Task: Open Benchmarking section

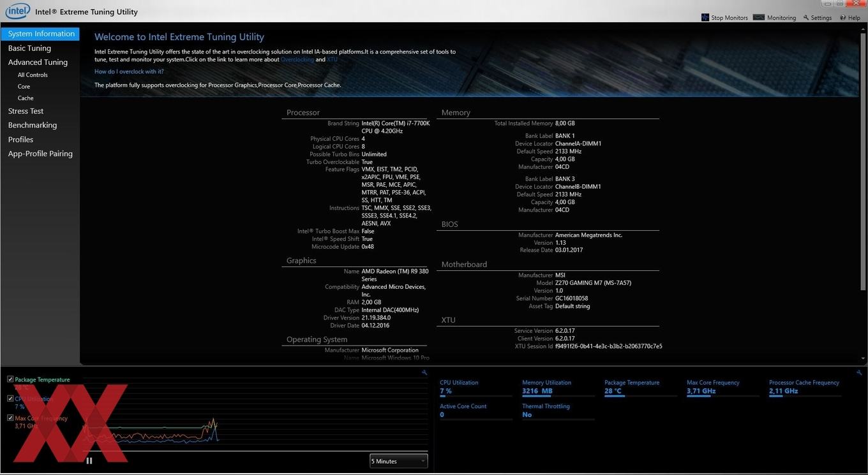Action: coord(33,126)
